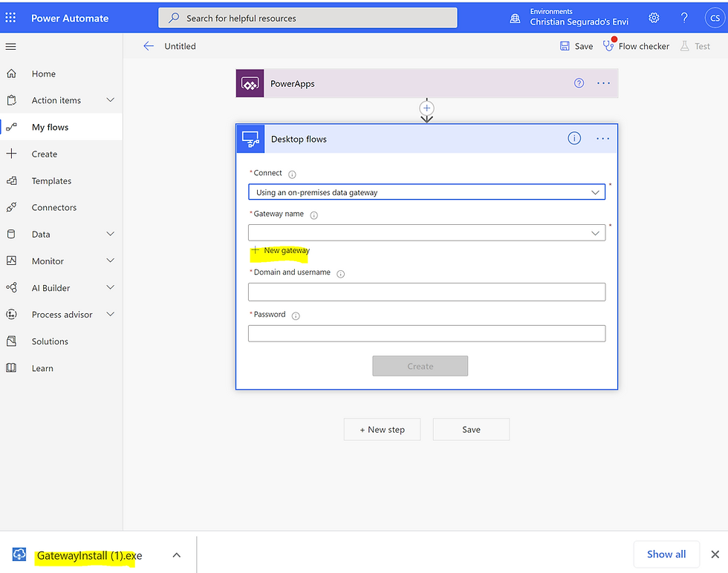This screenshot has width=728, height=573.
Task: Open GatewayInstall (1).exe download
Action: point(90,555)
